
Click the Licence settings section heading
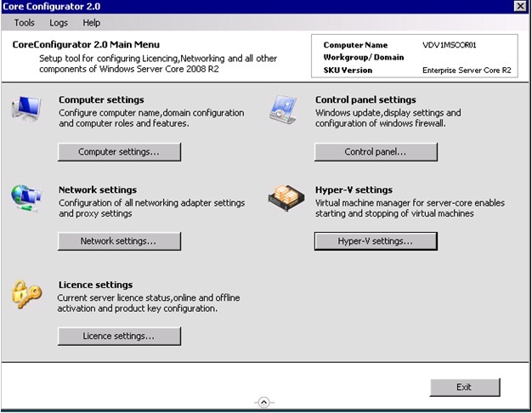tap(95, 285)
